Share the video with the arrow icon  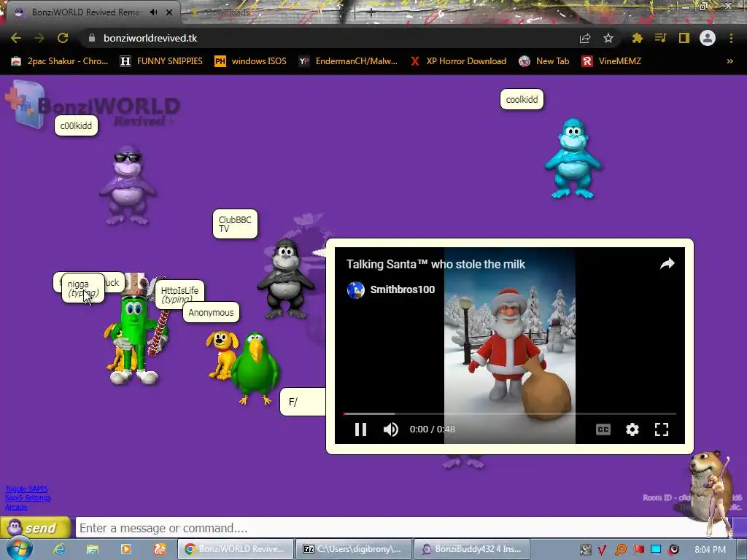[x=667, y=264]
